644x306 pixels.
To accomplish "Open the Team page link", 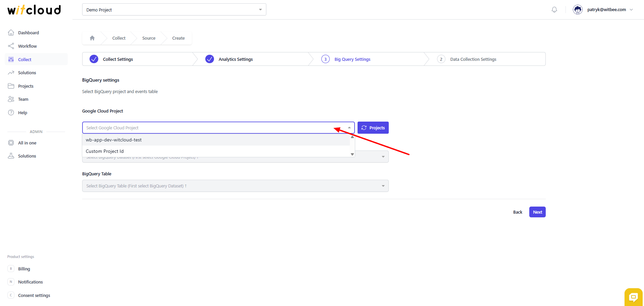I will pyautogui.click(x=23, y=99).
